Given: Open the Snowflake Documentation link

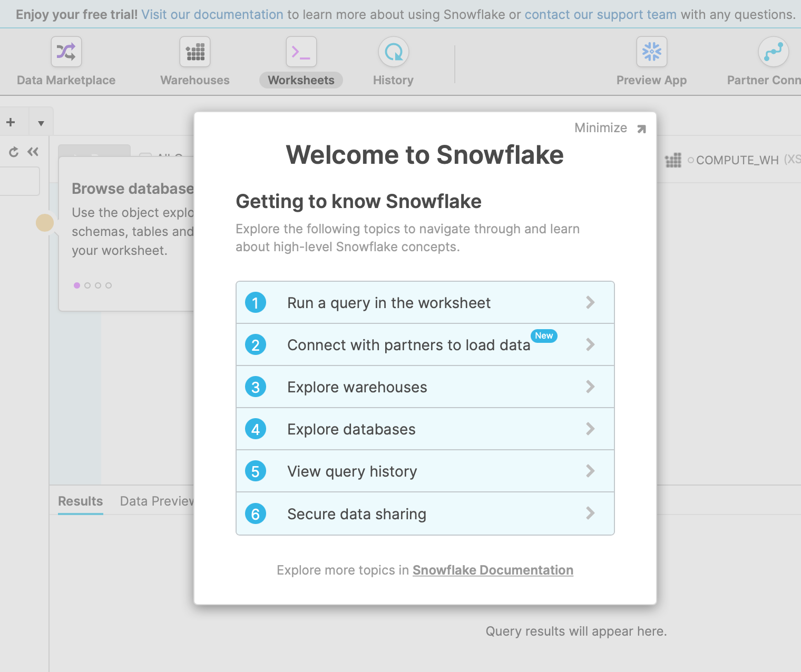Looking at the screenshot, I should tap(493, 570).
